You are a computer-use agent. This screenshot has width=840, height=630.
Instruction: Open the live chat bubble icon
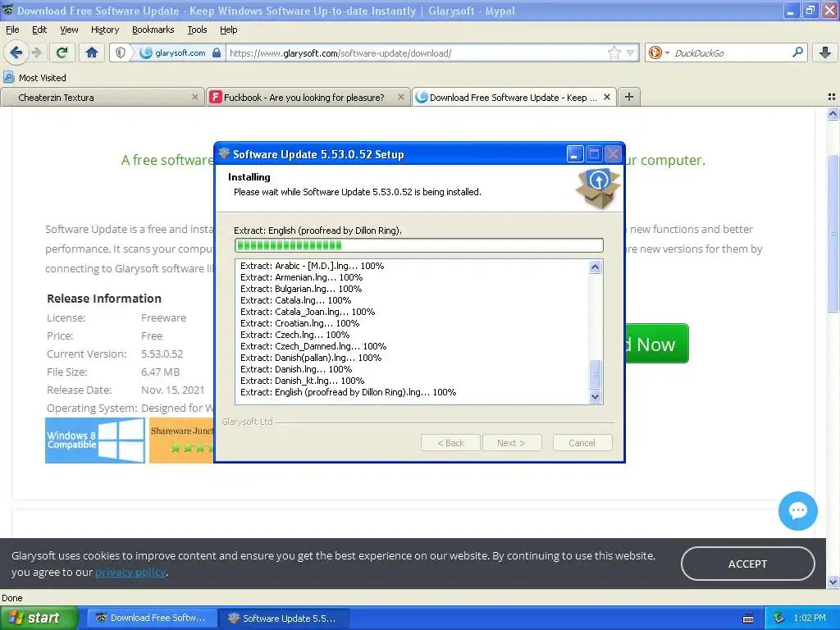[x=797, y=510]
